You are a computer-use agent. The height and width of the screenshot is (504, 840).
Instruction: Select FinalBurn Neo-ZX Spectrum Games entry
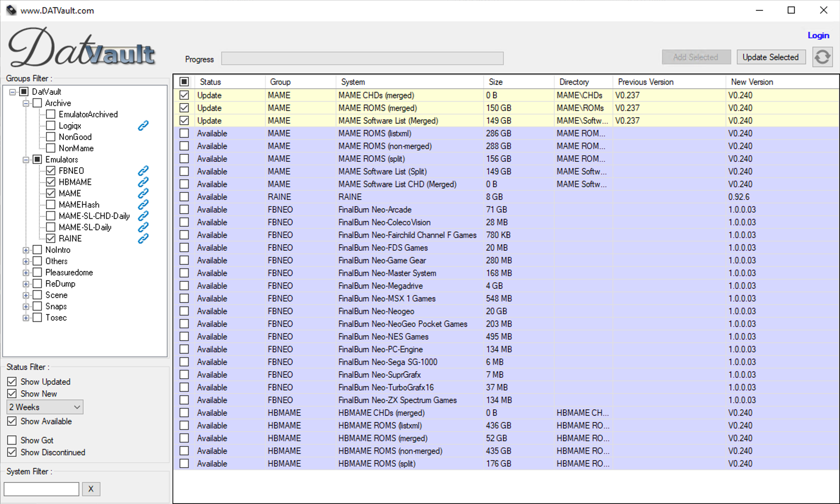tap(506, 400)
